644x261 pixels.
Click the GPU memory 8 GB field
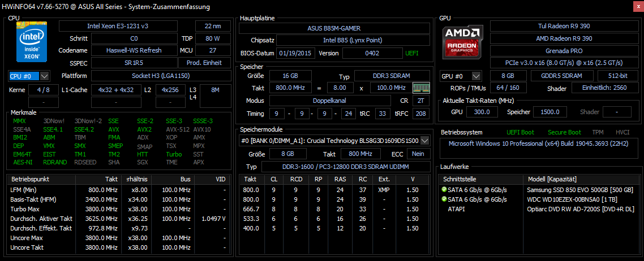tap(508, 76)
